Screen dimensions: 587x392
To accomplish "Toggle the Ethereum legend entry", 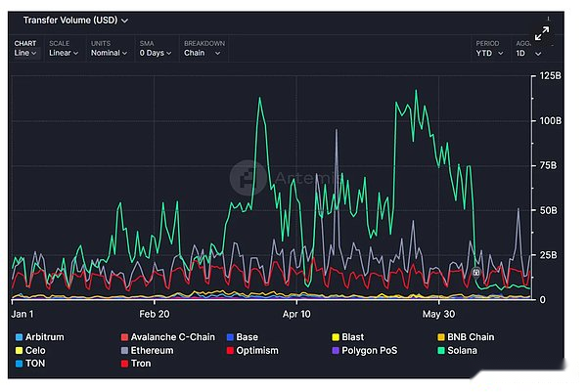I will pos(147,351).
